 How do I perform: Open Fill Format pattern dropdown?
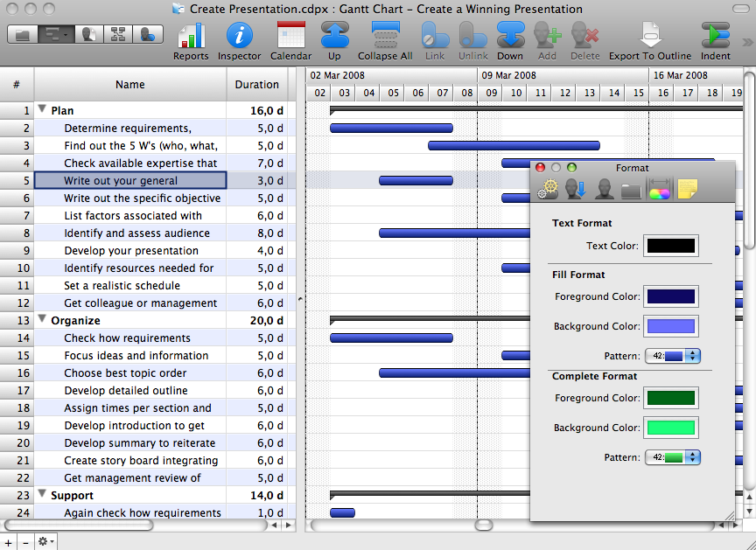tap(672, 356)
